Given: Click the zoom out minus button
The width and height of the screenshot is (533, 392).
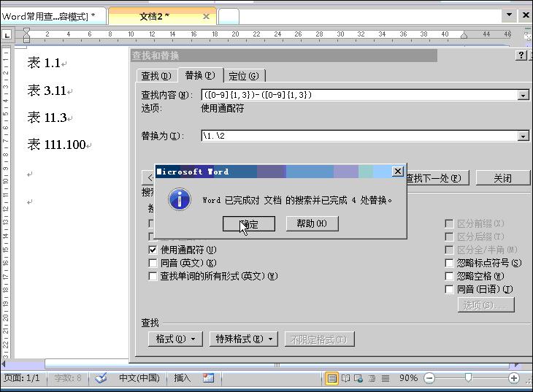Looking at the screenshot, I should (x=429, y=378).
